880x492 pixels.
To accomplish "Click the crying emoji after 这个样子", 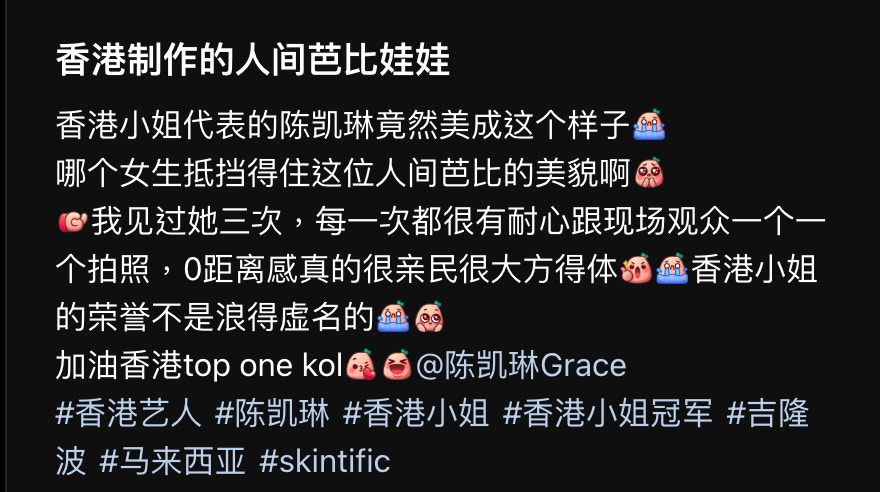I will (x=649, y=125).
